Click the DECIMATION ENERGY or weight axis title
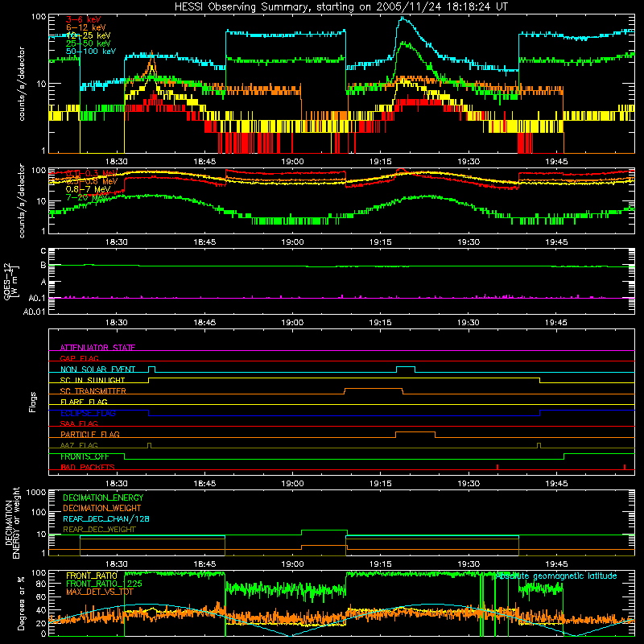644x644 pixels. point(12,522)
